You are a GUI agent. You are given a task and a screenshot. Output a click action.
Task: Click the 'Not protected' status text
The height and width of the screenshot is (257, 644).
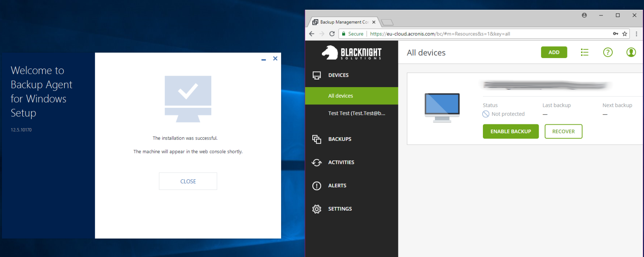508,114
